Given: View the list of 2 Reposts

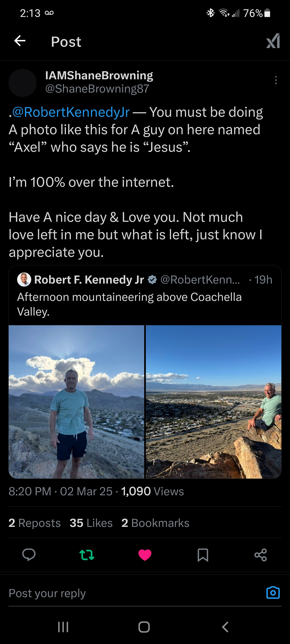Looking at the screenshot, I should [34, 523].
